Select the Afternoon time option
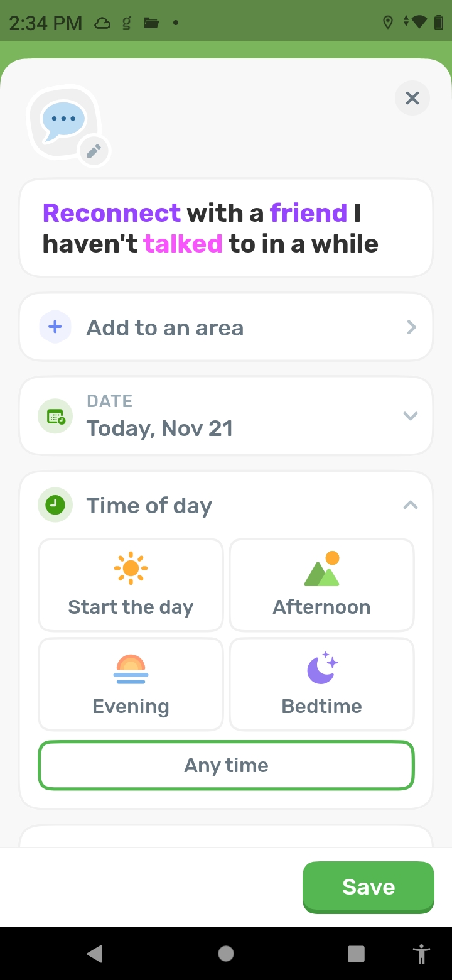 click(321, 585)
